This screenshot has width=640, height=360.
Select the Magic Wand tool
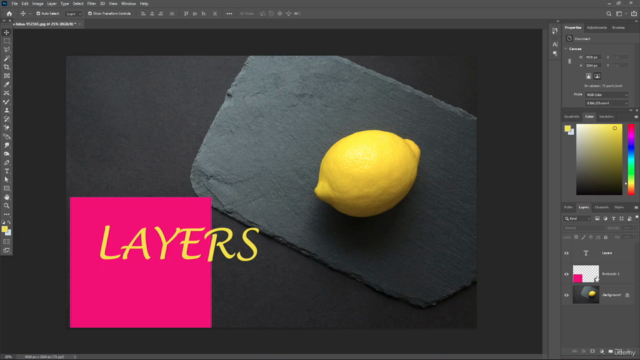(x=7, y=58)
